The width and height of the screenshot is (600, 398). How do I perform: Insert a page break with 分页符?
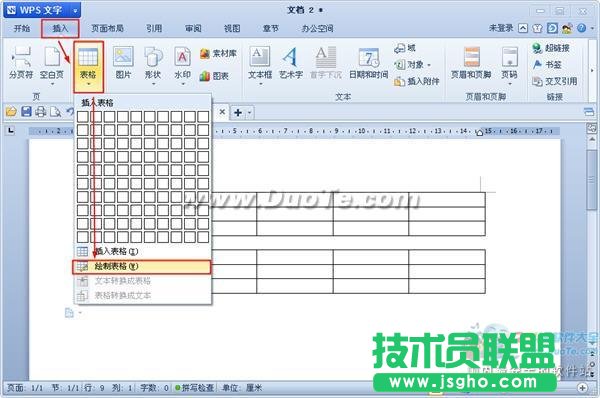[21, 63]
